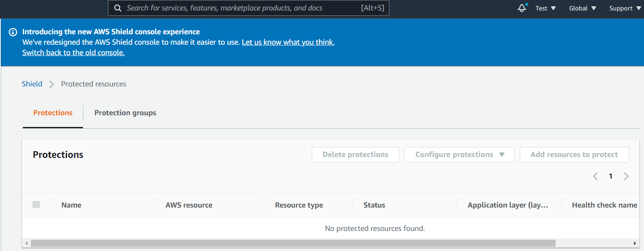This screenshot has height=251, width=644.
Task: Go to previous page arrow in pagination
Action: (595, 176)
